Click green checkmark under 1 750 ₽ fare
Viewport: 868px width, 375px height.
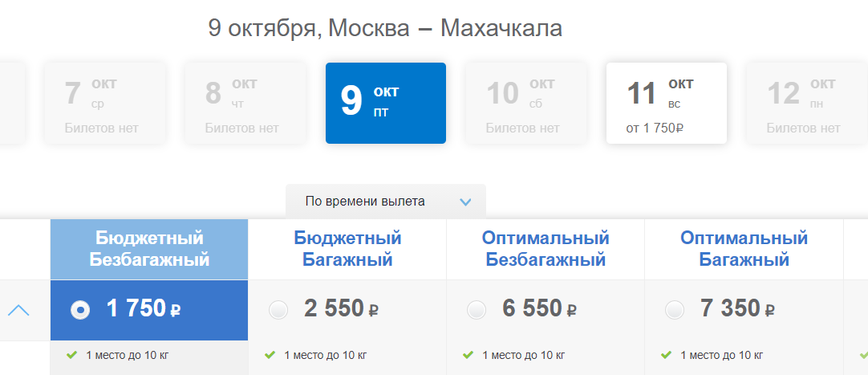pos(71,354)
